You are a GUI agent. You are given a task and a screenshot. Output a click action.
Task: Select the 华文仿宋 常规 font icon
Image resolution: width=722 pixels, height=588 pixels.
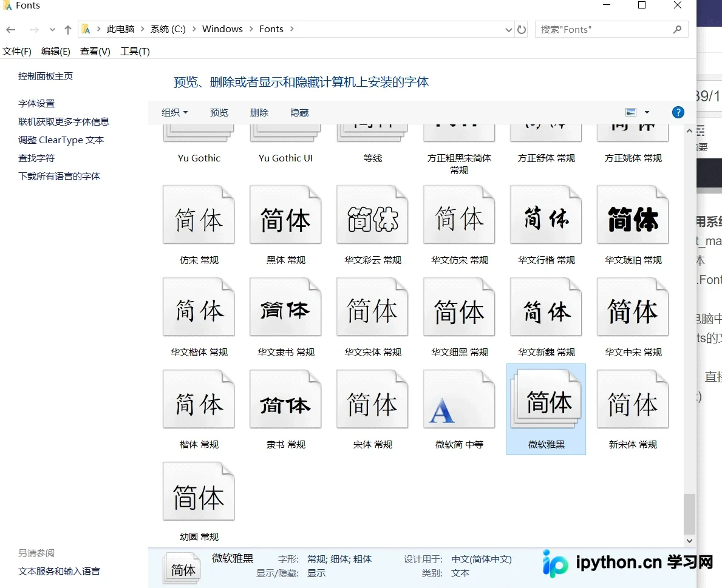point(459,214)
